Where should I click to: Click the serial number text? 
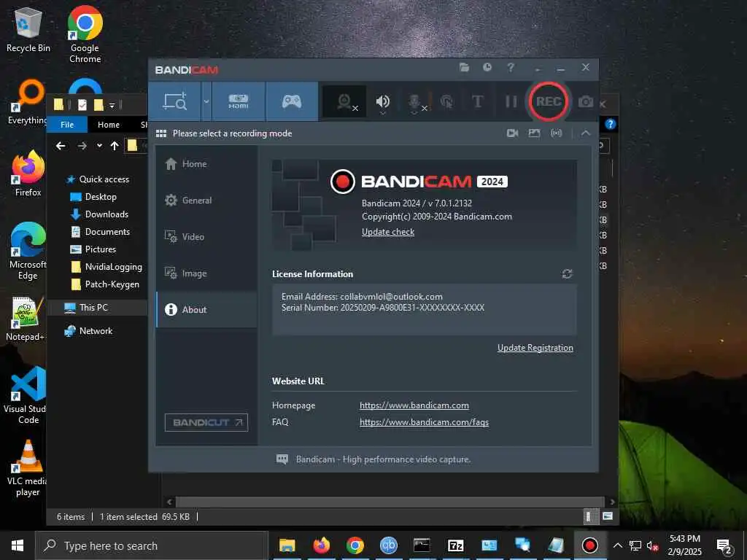click(x=382, y=308)
